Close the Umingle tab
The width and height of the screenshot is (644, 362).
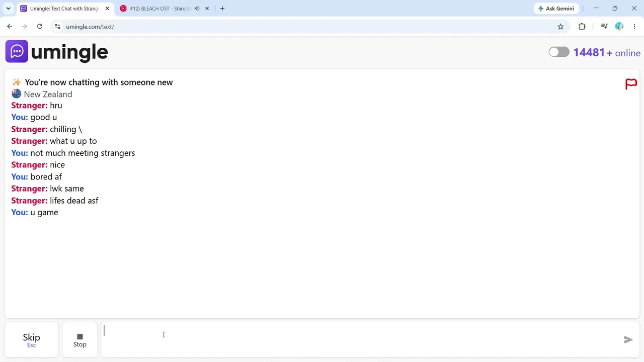click(107, 9)
